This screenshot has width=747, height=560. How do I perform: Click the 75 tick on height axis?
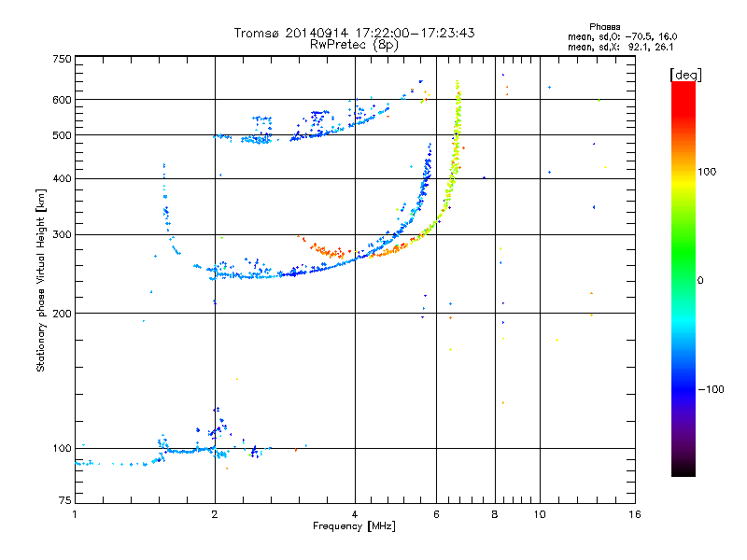point(65,500)
